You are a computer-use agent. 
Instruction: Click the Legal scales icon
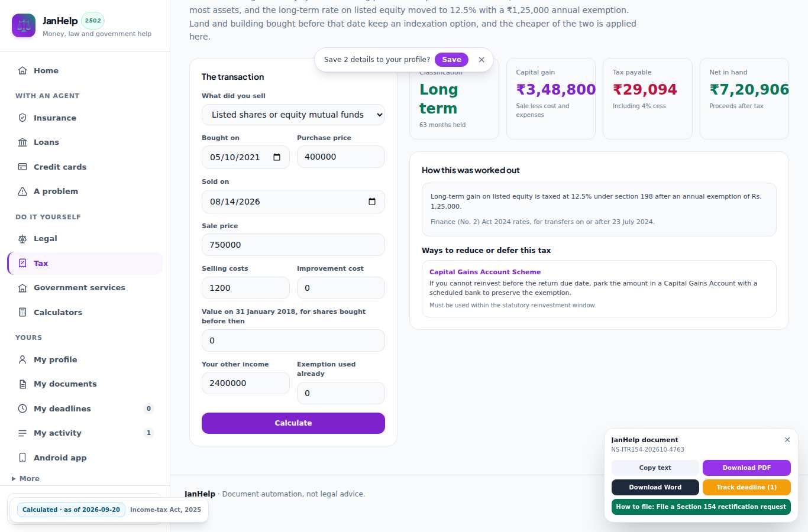[x=22, y=238]
